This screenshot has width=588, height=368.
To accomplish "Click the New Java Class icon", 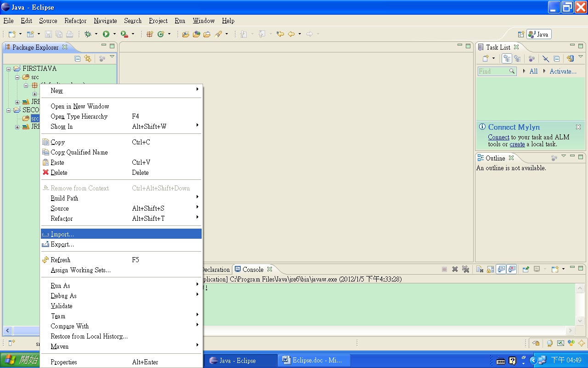I will (161, 34).
